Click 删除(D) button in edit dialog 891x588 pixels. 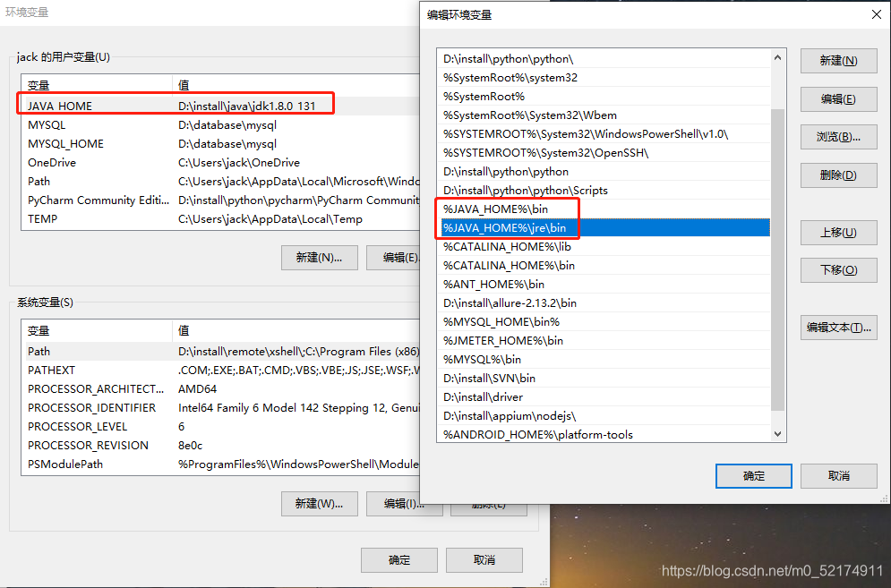click(x=839, y=175)
